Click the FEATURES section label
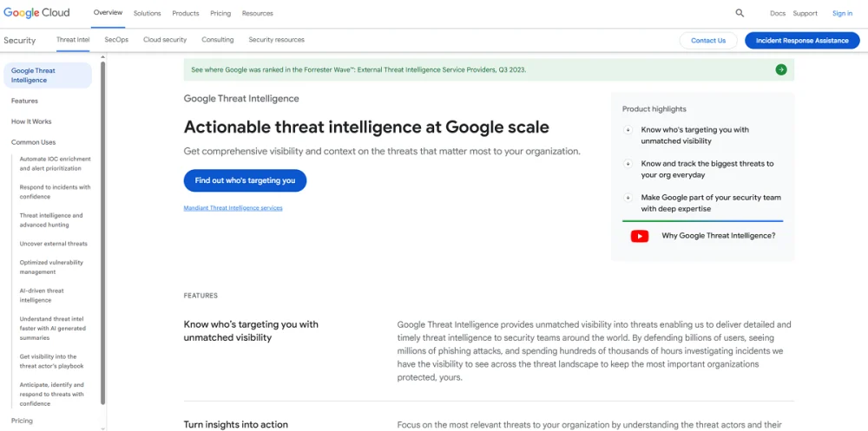The image size is (868, 431). coord(201,296)
